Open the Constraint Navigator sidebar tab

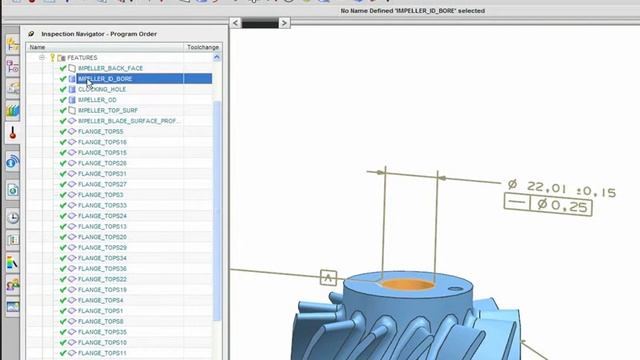tap(12, 66)
